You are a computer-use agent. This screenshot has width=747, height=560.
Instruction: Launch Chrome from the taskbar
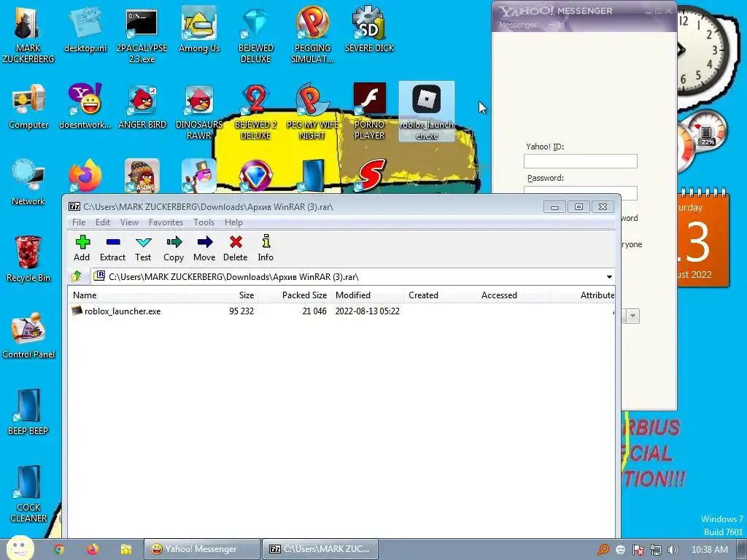click(x=58, y=549)
